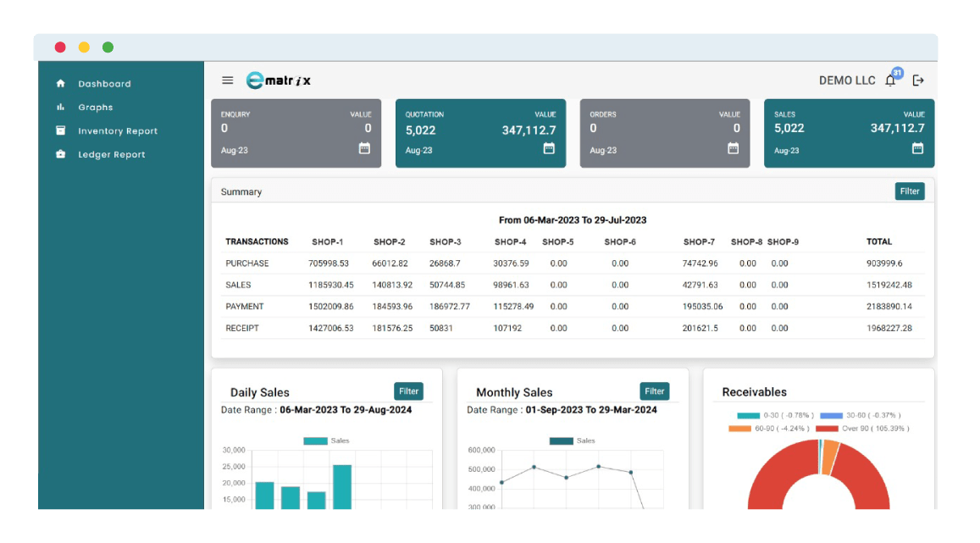Click the notification bell icon
The height and width of the screenshot is (543, 980).
(x=890, y=80)
